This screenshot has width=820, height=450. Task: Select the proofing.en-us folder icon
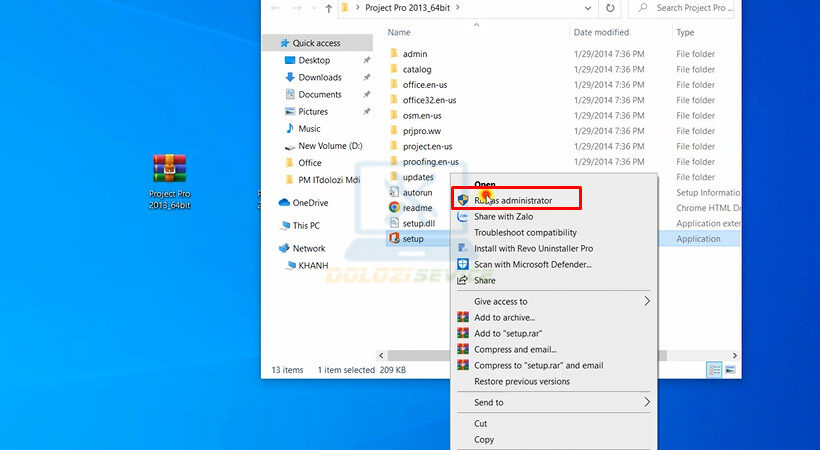394,162
